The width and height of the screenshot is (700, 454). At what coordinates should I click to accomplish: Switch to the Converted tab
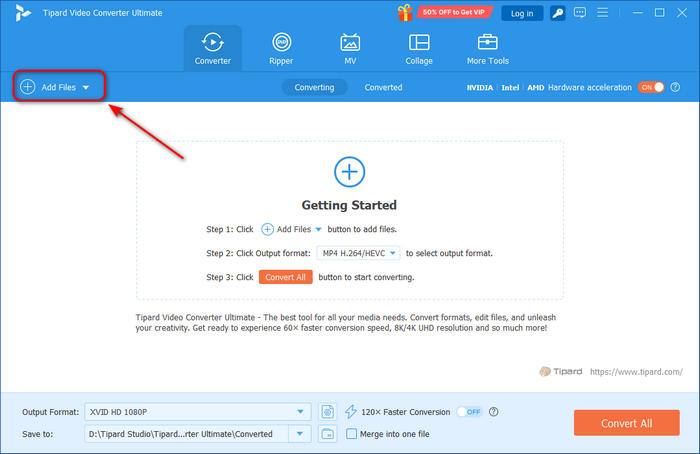(x=383, y=87)
